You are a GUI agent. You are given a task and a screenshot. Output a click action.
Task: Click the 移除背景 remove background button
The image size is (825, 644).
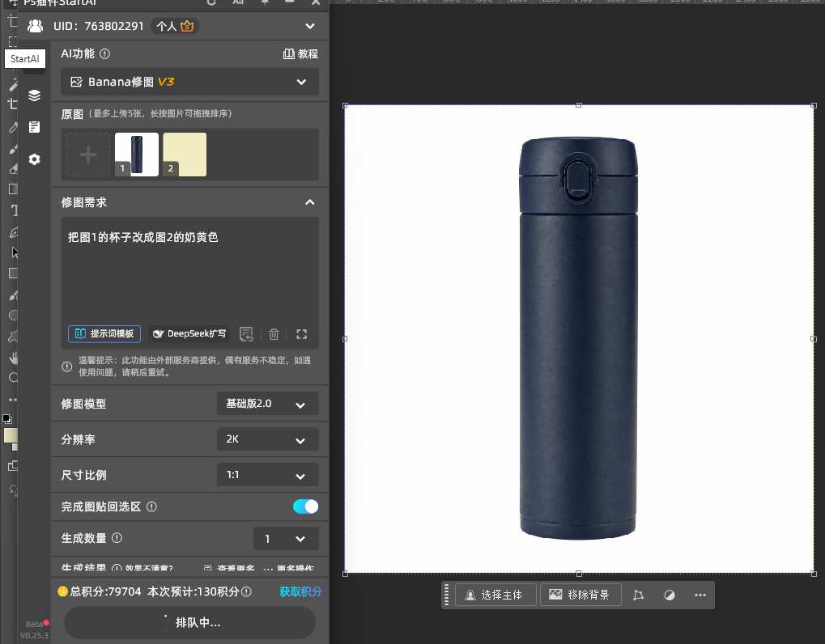click(580, 595)
